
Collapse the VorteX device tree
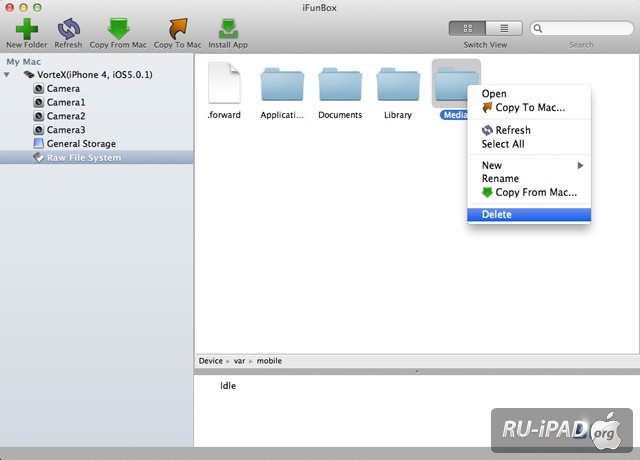point(7,75)
